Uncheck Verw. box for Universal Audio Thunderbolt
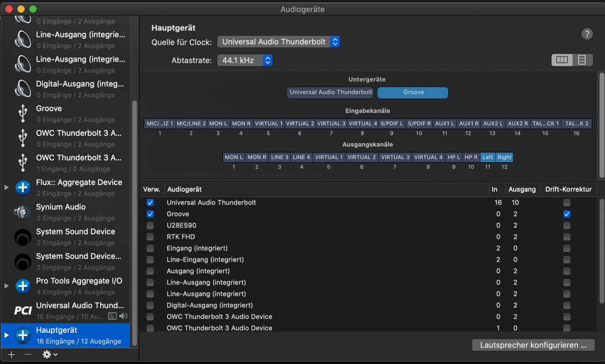Screen dimensions: 605x364 pyautogui.click(x=150, y=202)
